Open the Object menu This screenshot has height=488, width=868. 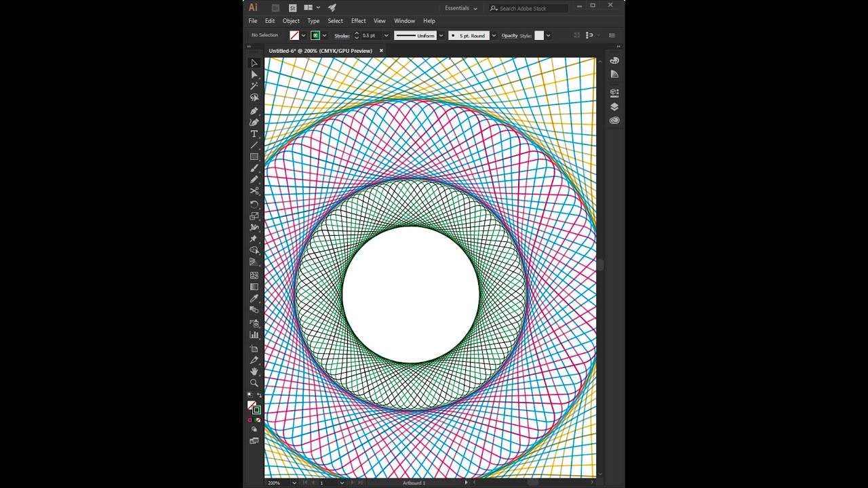click(291, 21)
